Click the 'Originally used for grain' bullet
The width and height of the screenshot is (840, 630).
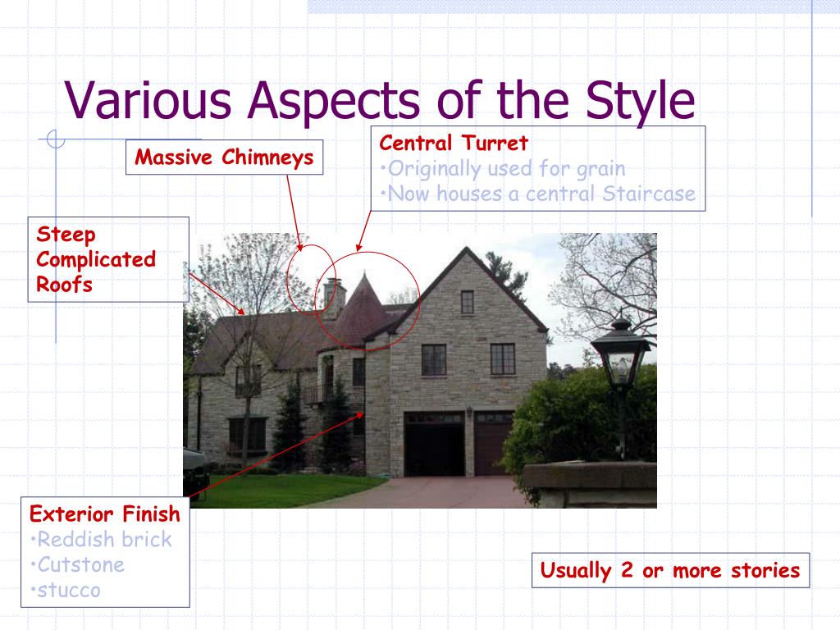click(503, 168)
